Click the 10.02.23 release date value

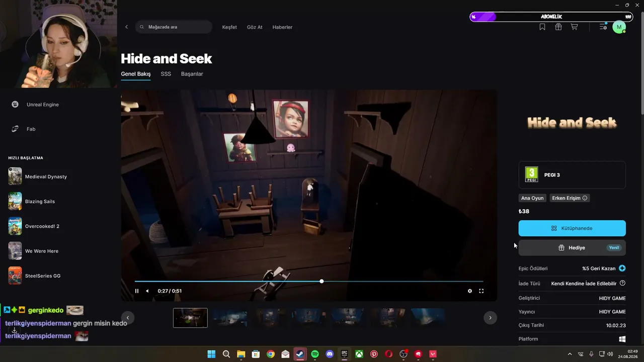tap(616, 325)
